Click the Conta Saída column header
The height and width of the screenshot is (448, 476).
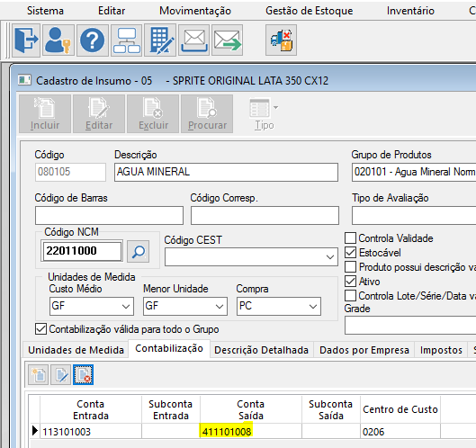(251, 409)
